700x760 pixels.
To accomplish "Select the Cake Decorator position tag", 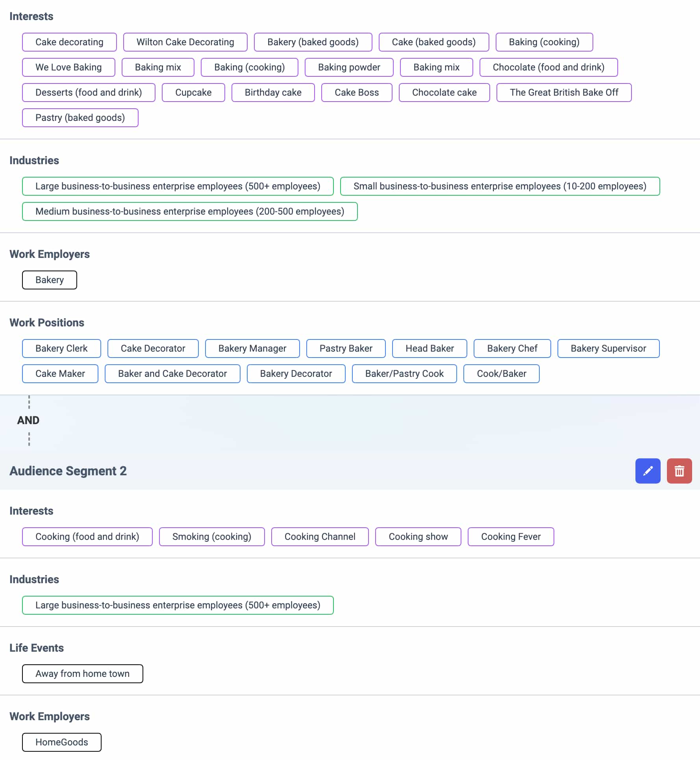I will tap(153, 348).
